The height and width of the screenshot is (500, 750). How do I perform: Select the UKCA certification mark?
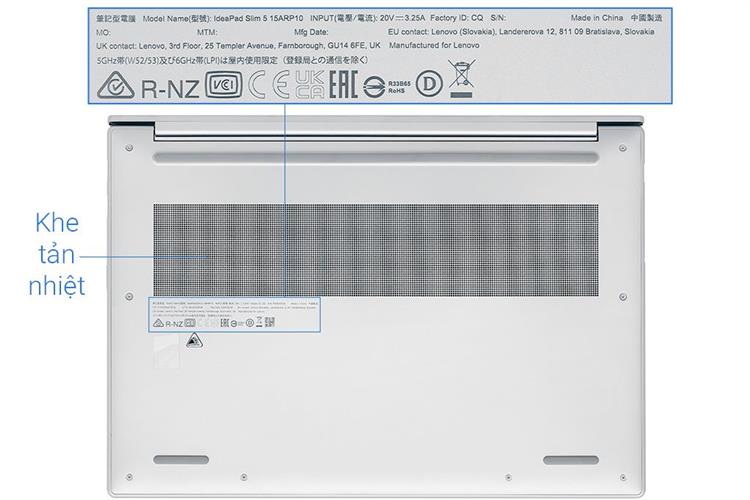(309, 85)
